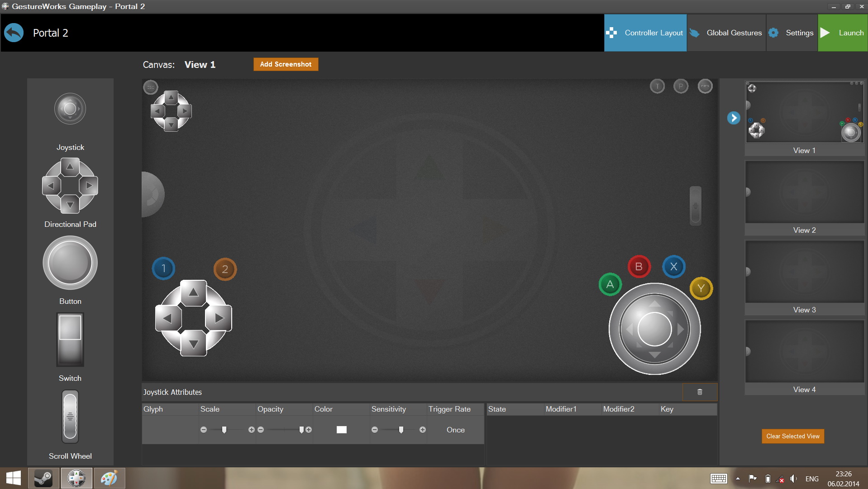
Task: Open the Controller Layout tab
Action: click(645, 33)
